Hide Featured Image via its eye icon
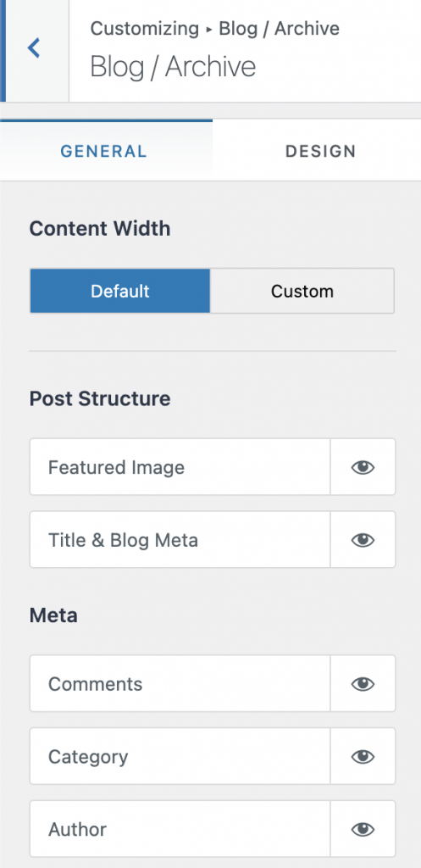 point(363,467)
